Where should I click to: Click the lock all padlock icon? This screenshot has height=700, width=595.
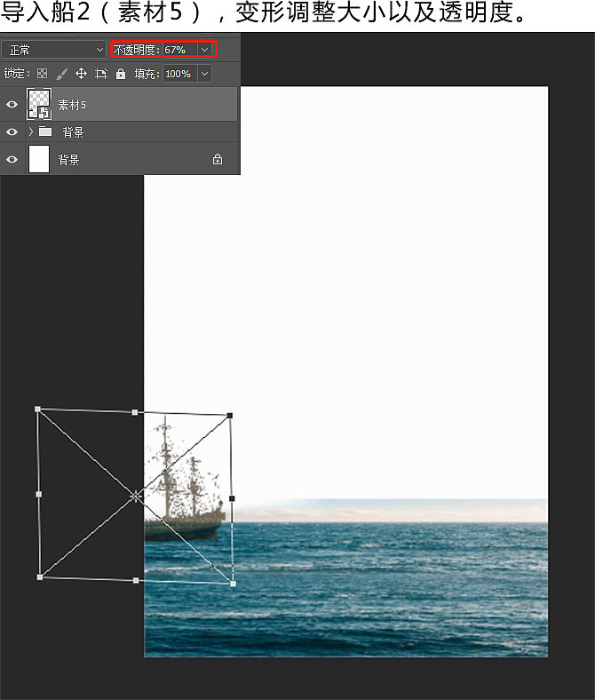[121, 74]
